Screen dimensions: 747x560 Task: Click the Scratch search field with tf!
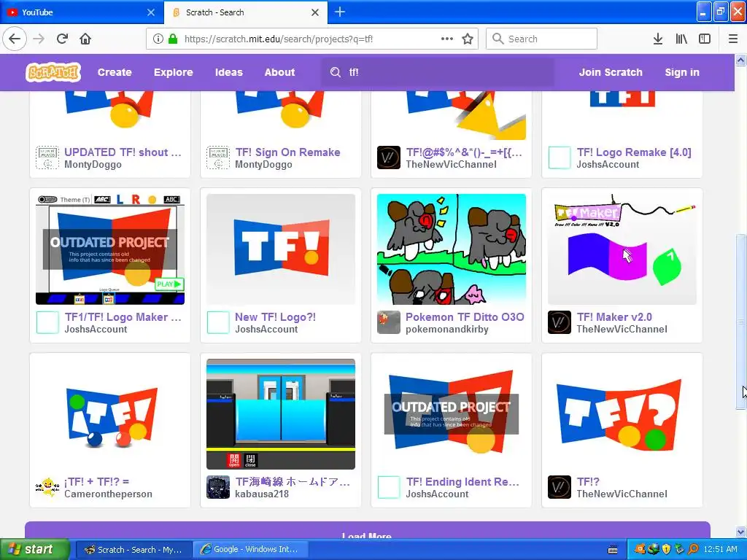tap(438, 72)
